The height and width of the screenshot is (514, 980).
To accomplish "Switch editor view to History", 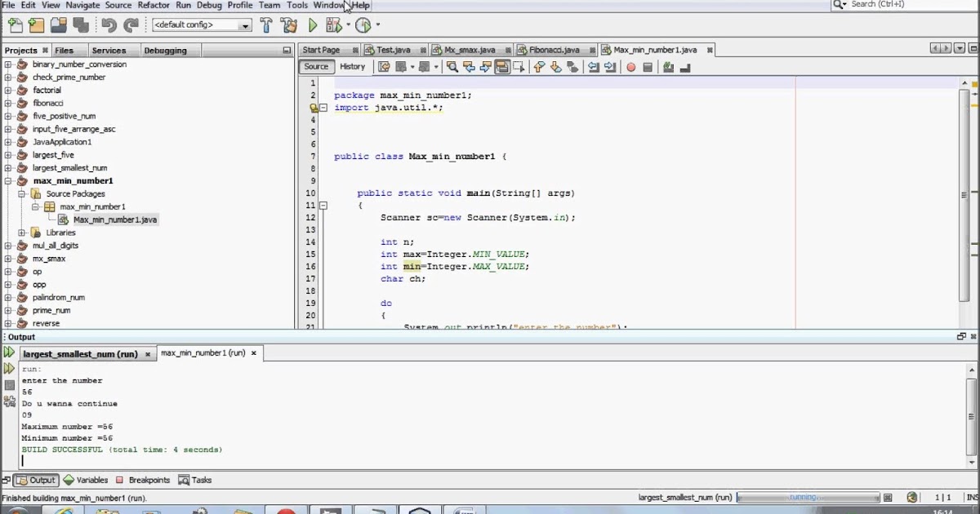I will click(352, 66).
